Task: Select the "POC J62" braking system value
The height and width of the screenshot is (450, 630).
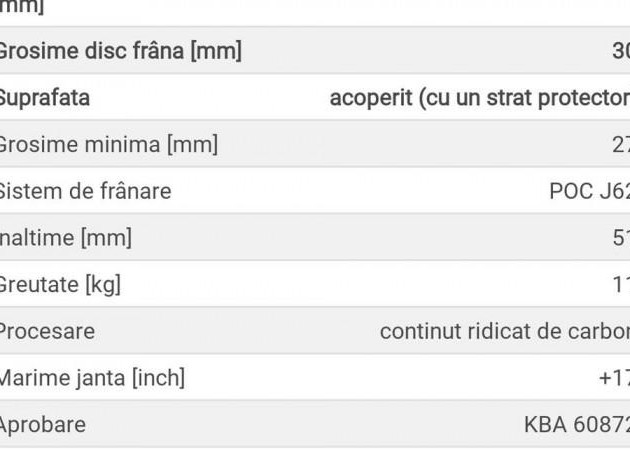Action: click(x=589, y=191)
